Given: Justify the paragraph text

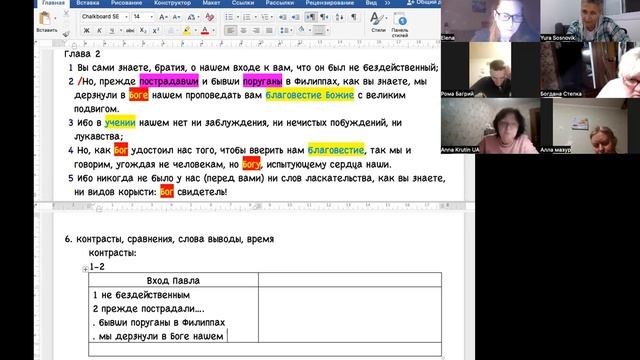Looking at the screenshot, I should 269,31.
